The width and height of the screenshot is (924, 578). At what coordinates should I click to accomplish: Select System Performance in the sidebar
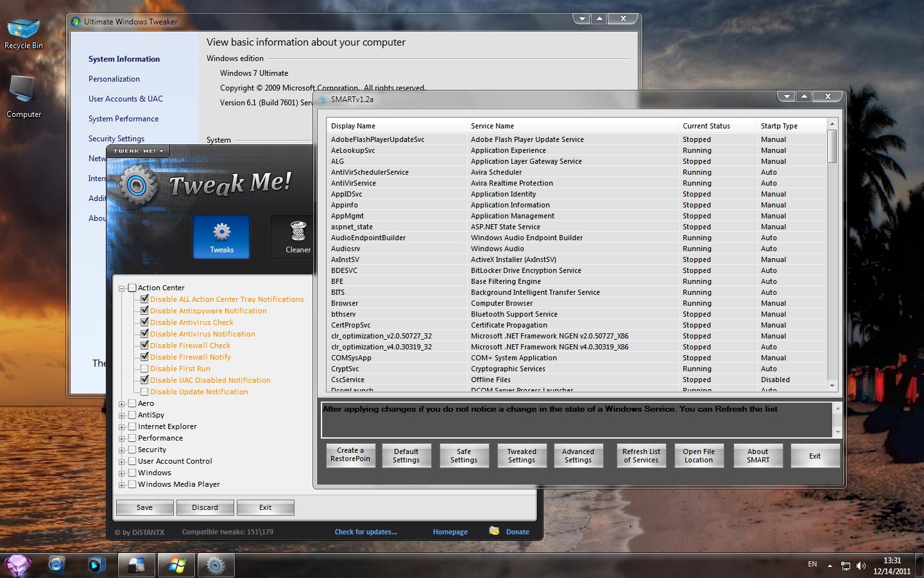pos(123,119)
